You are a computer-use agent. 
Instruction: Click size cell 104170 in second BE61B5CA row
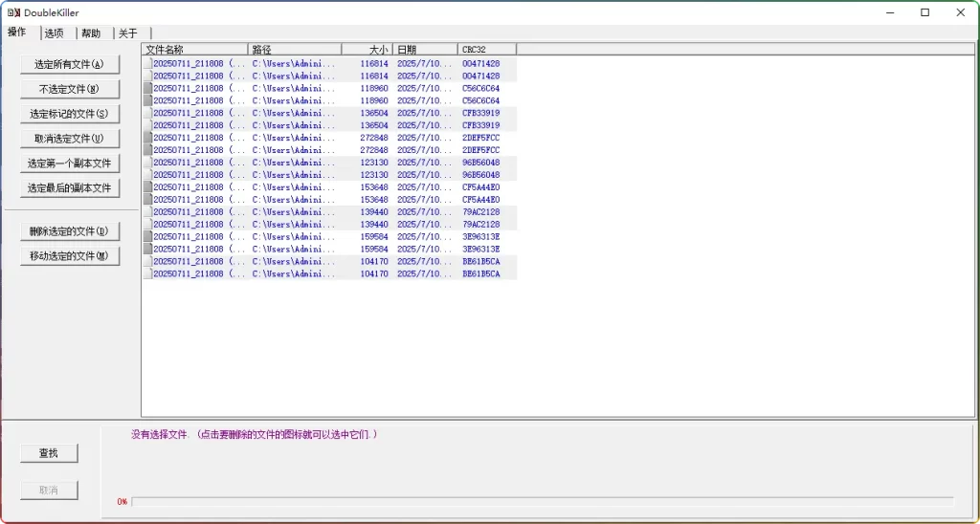[374, 273]
